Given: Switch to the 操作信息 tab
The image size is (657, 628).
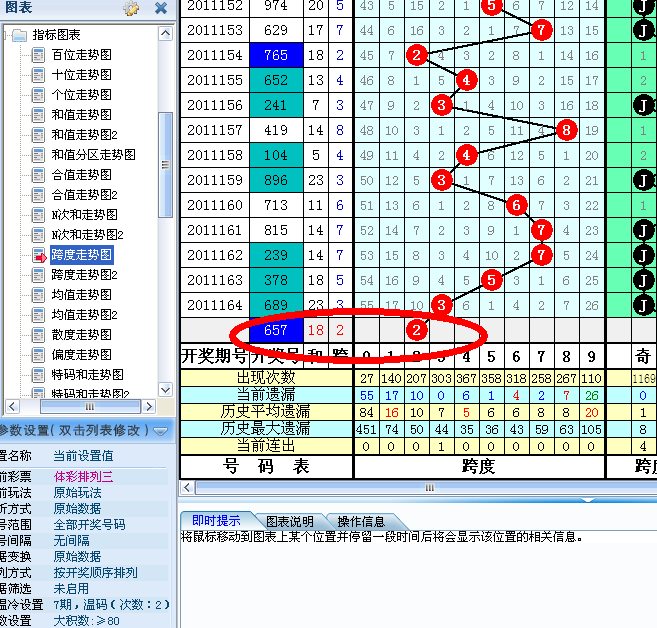Looking at the screenshot, I should 361,521.
